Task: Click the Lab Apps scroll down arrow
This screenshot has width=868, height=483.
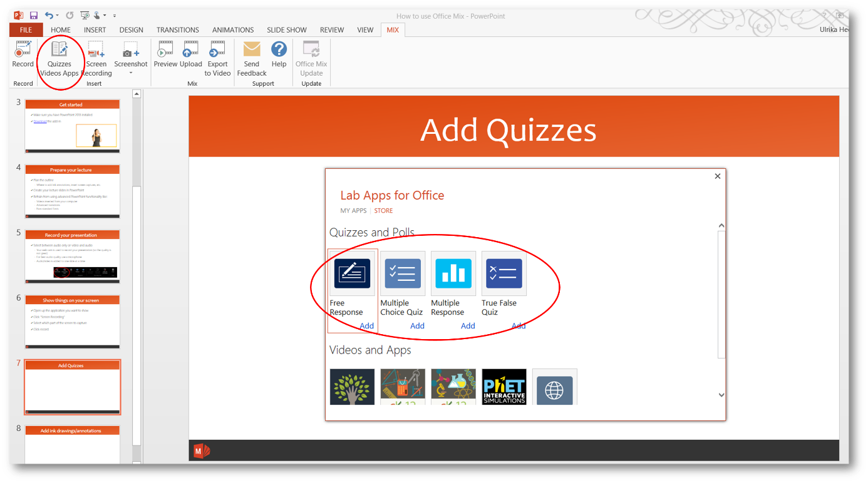Action: coord(721,395)
